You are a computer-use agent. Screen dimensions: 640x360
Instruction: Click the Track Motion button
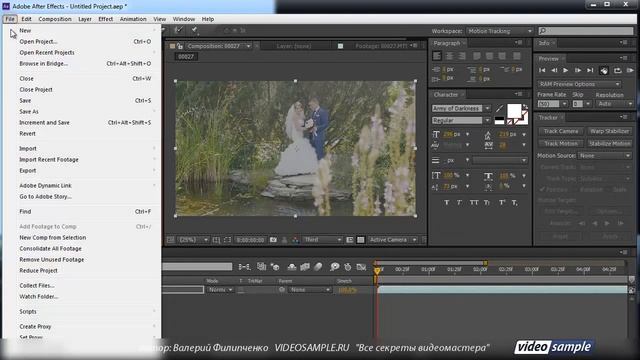pyautogui.click(x=561, y=144)
